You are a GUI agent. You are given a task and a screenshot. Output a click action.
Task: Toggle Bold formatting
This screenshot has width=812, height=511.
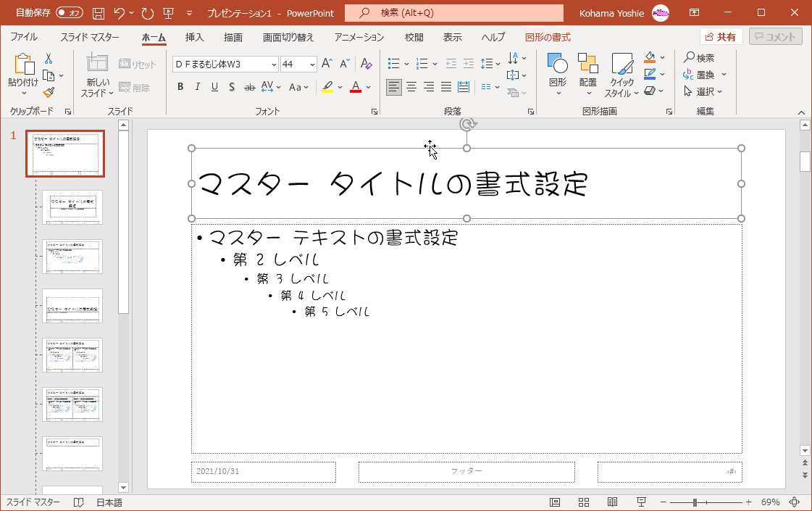[x=180, y=87]
